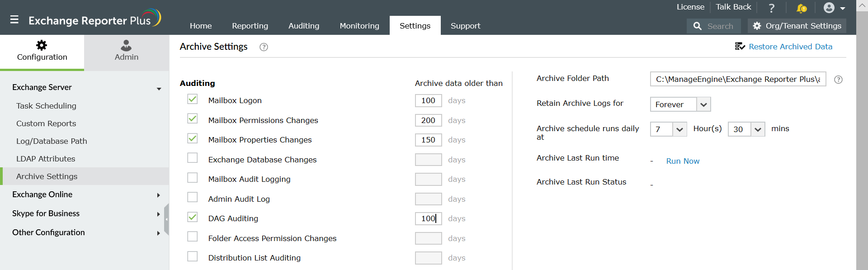This screenshot has height=270, width=868.
Task: Open the hamburger navigation menu
Action: [14, 19]
